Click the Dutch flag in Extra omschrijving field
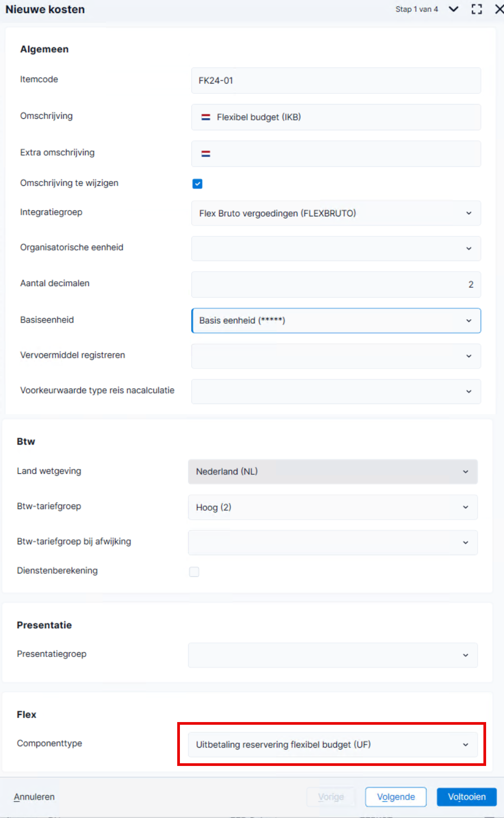 [206, 154]
